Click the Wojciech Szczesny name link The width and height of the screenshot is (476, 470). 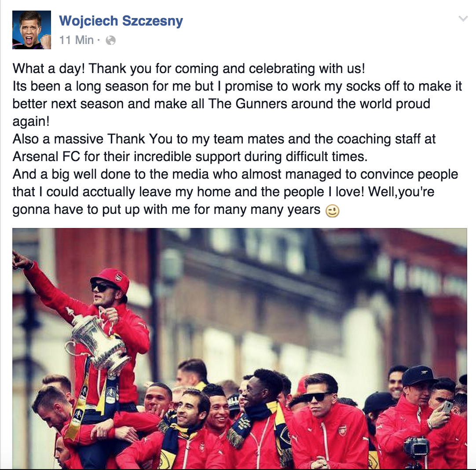pos(121,21)
